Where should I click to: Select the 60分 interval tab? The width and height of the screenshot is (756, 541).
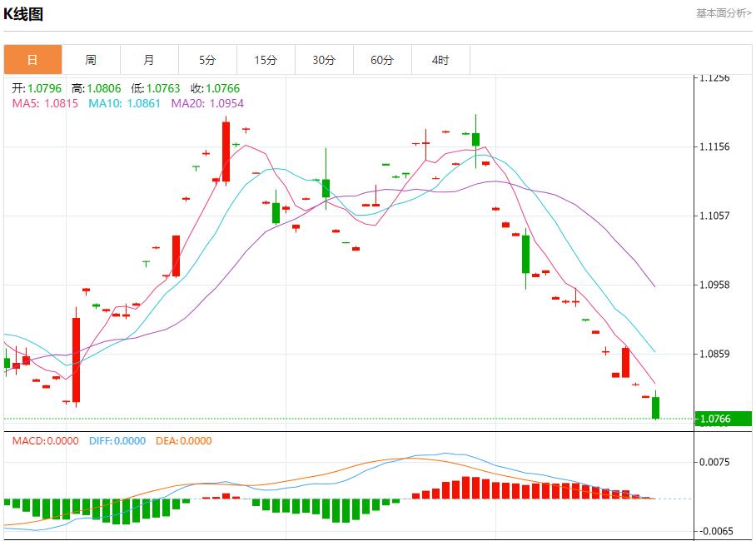coord(382,60)
